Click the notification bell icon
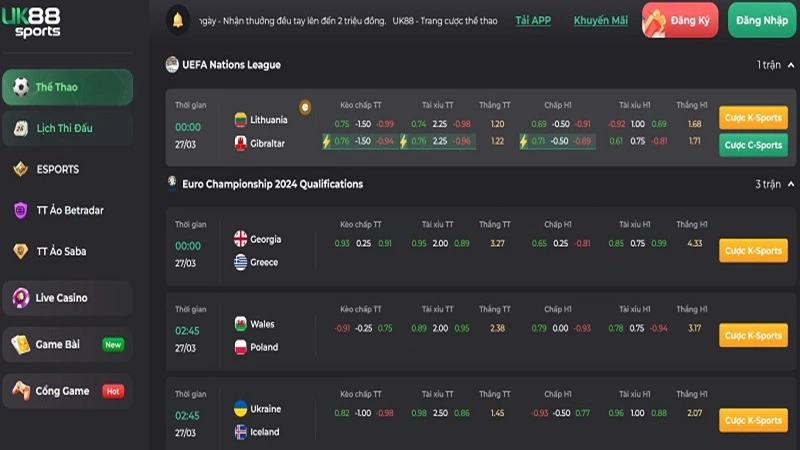The image size is (800, 450). point(178,20)
